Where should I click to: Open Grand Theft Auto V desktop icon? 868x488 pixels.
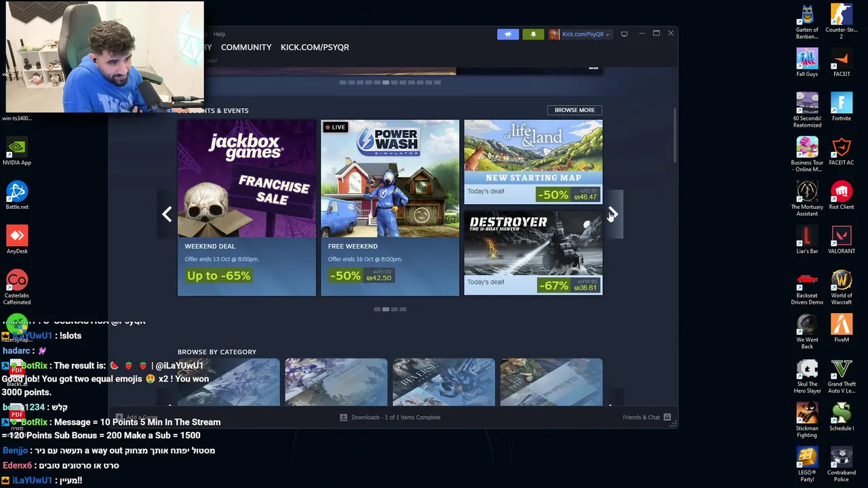(842, 376)
